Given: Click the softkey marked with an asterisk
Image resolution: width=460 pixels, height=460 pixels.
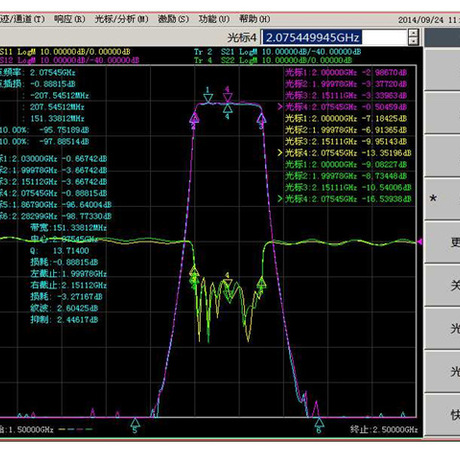Looking at the screenshot, I should point(442,199).
